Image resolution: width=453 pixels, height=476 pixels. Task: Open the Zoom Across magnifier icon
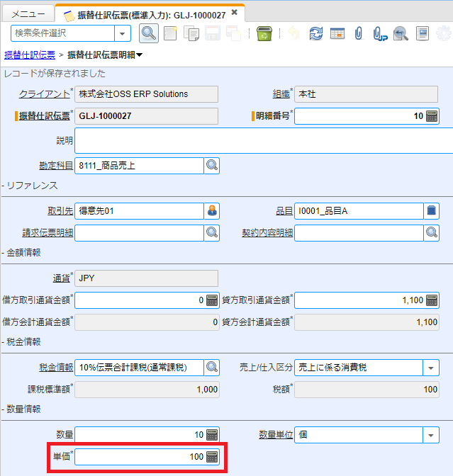(x=401, y=33)
